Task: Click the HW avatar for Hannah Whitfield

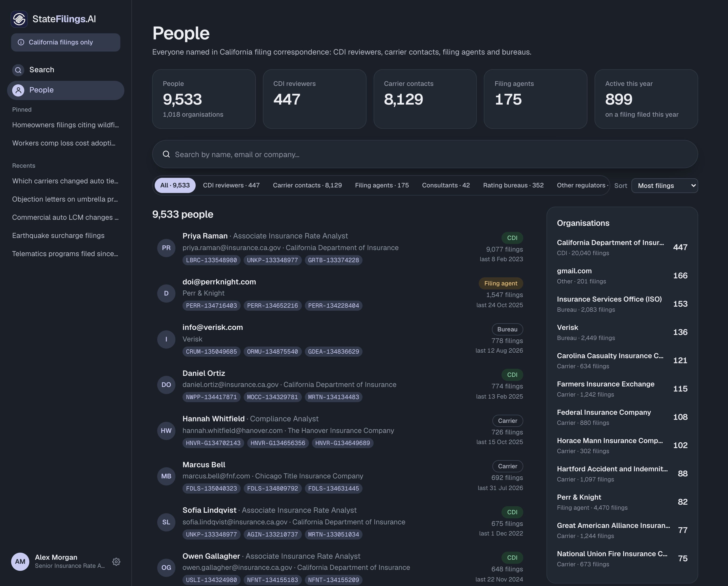Action: tap(166, 431)
